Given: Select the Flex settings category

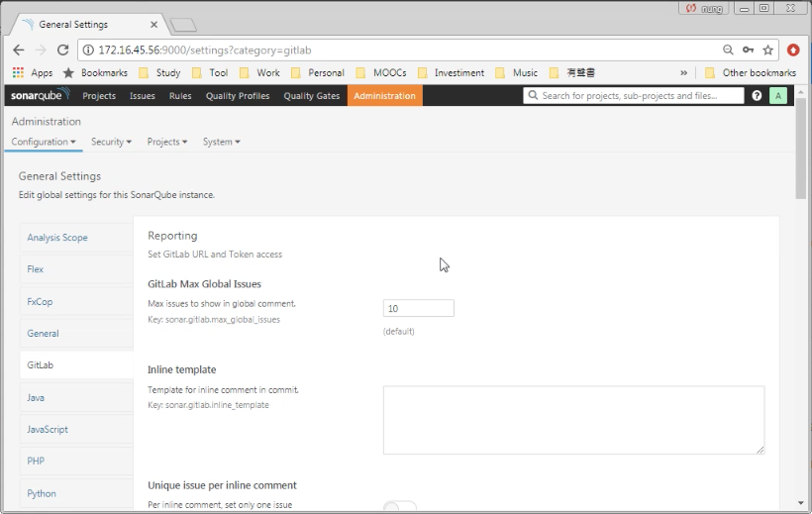Looking at the screenshot, I should (76, 269).
